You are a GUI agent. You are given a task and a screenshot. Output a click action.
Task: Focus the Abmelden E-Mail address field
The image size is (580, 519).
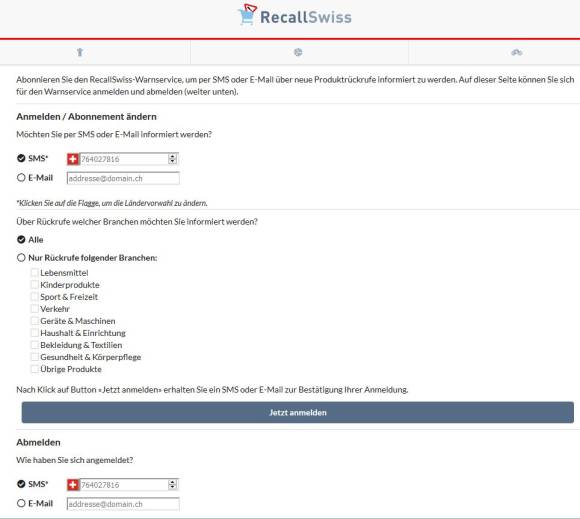[x=123, y=504]
